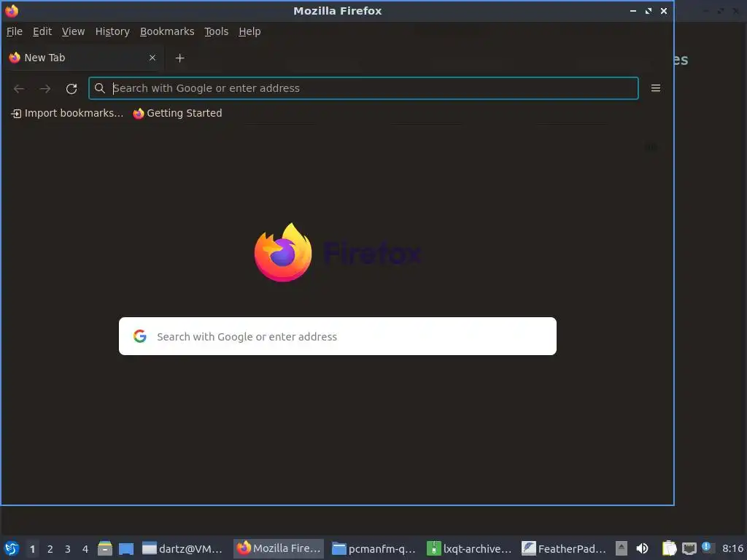Open the File menu
This screenshot has width=747, height=560.
[x=15, y=31]
